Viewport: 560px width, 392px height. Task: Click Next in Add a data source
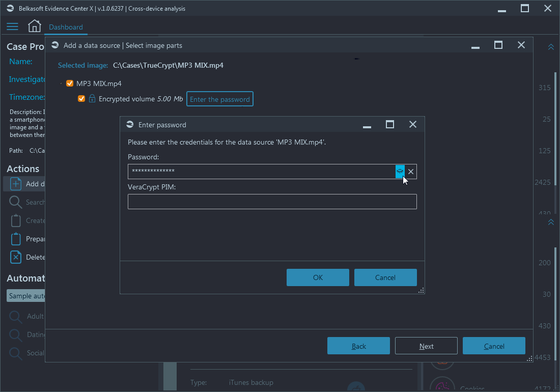[x=427, y=346]
